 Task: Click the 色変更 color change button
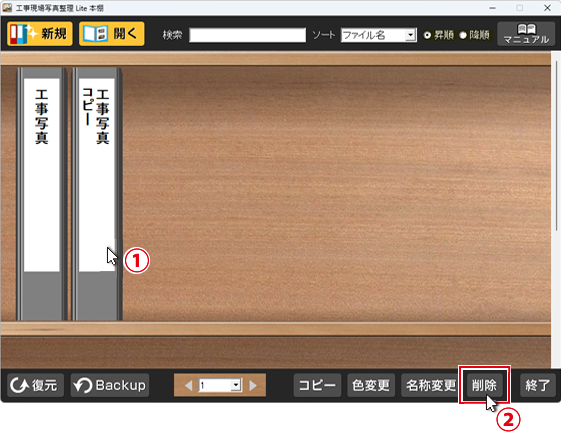pos(371,385)
